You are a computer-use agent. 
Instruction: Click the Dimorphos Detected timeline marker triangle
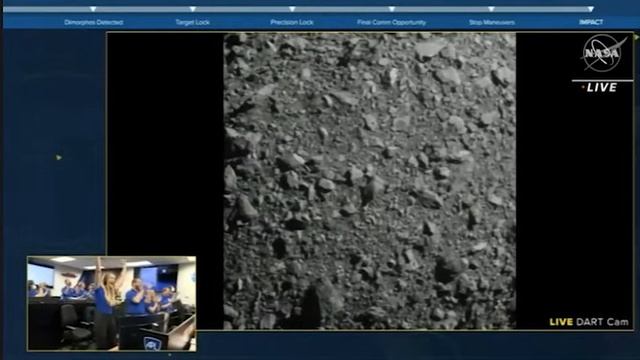coord(93,9)
